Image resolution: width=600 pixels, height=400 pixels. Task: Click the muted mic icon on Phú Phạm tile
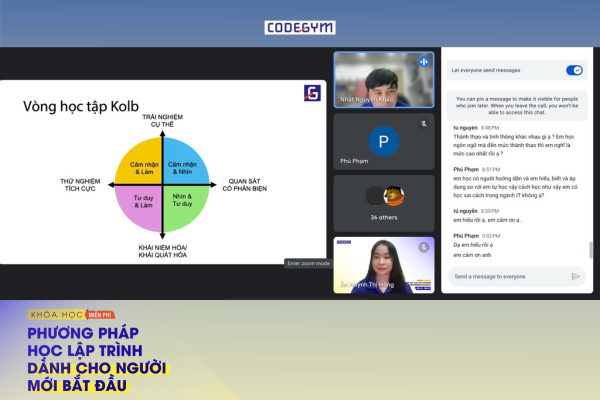pyautogui.click(x=424, y=123)
